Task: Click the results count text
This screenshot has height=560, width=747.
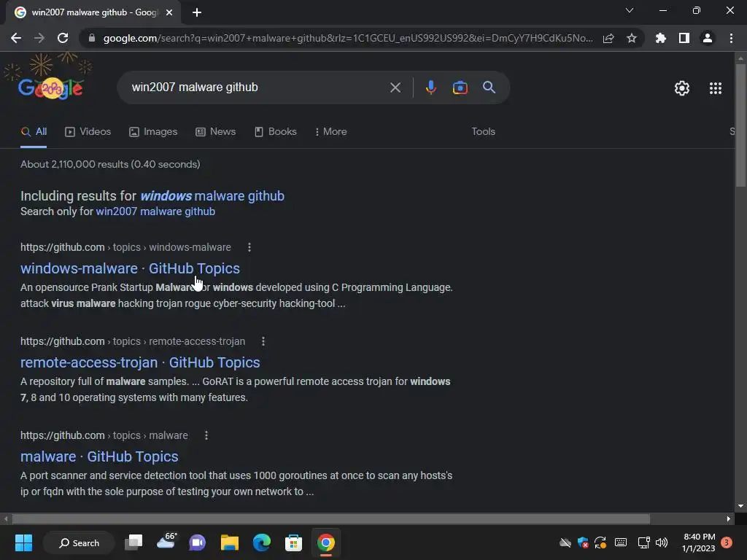Action: coord(110,164)
